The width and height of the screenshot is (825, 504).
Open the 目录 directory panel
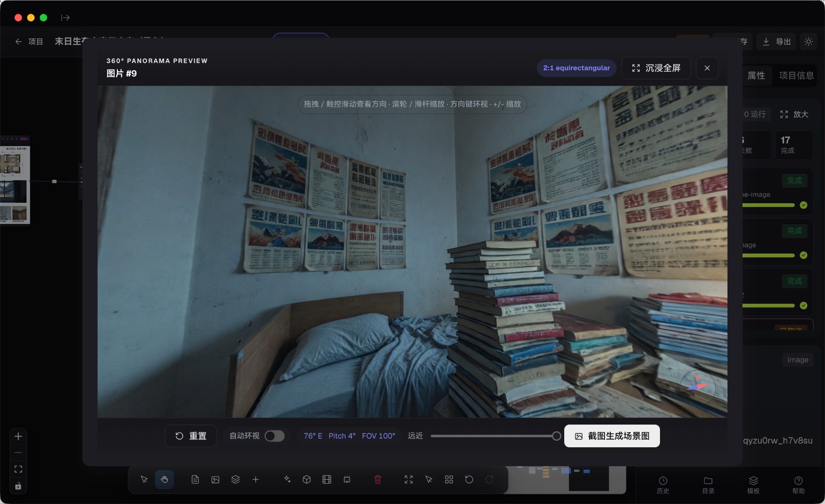[708, 485]
